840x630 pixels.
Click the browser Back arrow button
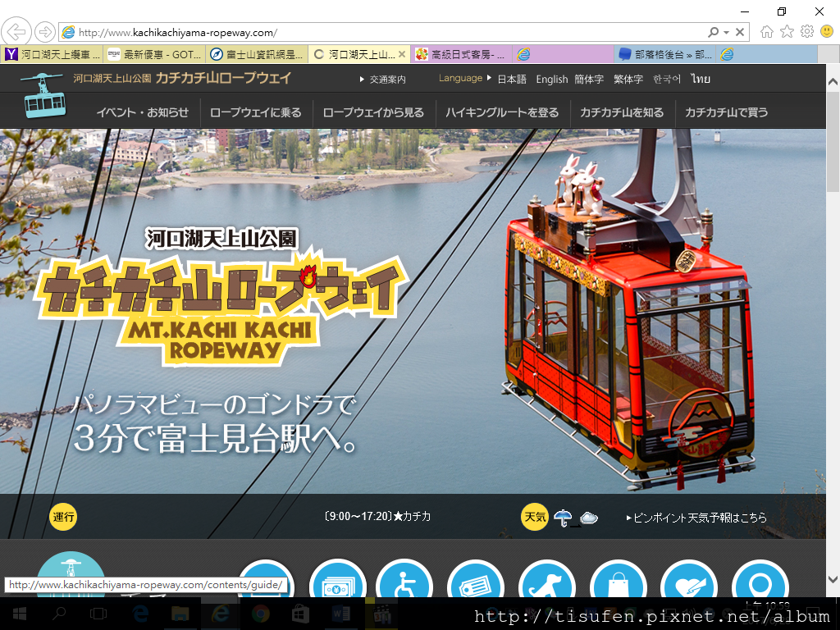coord(16,32)
